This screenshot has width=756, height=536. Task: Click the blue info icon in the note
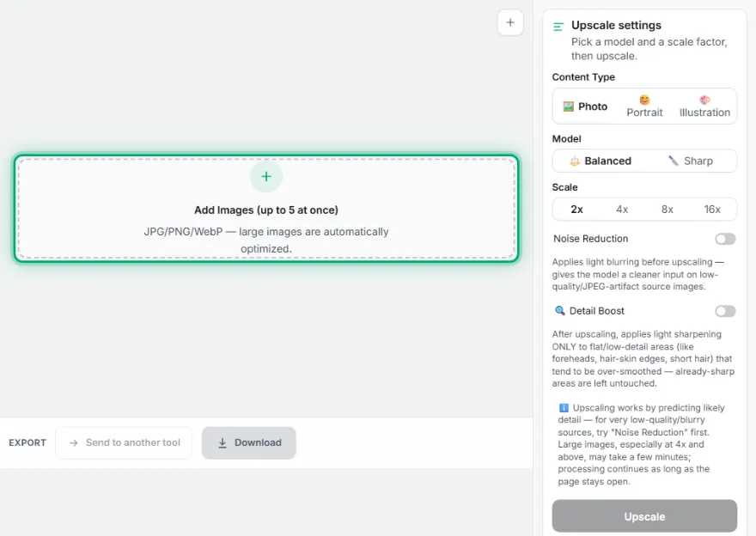pyautogui.click(x=564, y=408)
